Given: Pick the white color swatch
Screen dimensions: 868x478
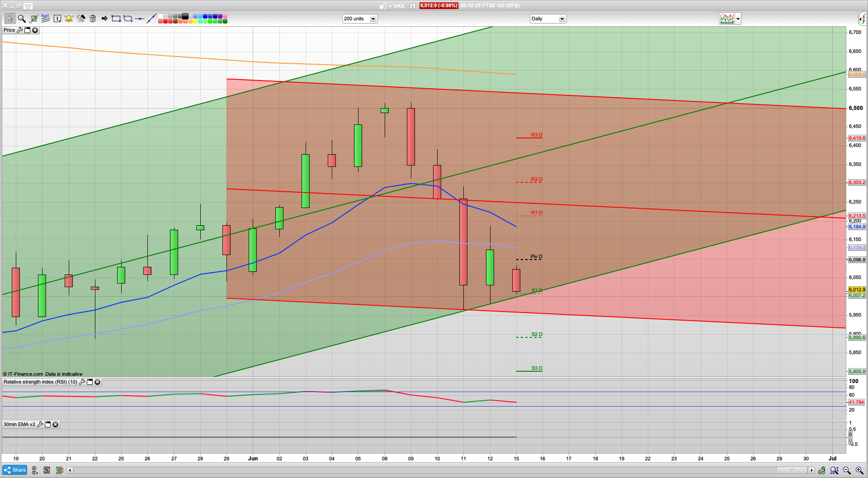Looking at the screenshot, I should tap(160, 16).
